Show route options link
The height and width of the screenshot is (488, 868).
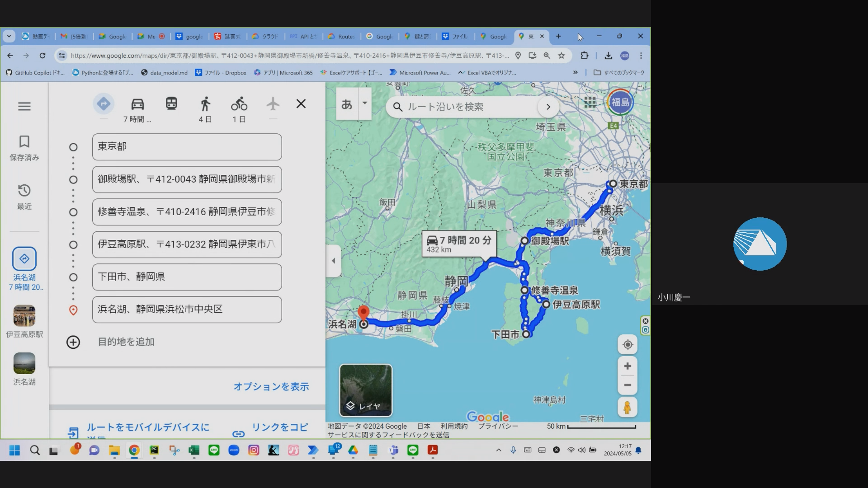pos(271,387)
